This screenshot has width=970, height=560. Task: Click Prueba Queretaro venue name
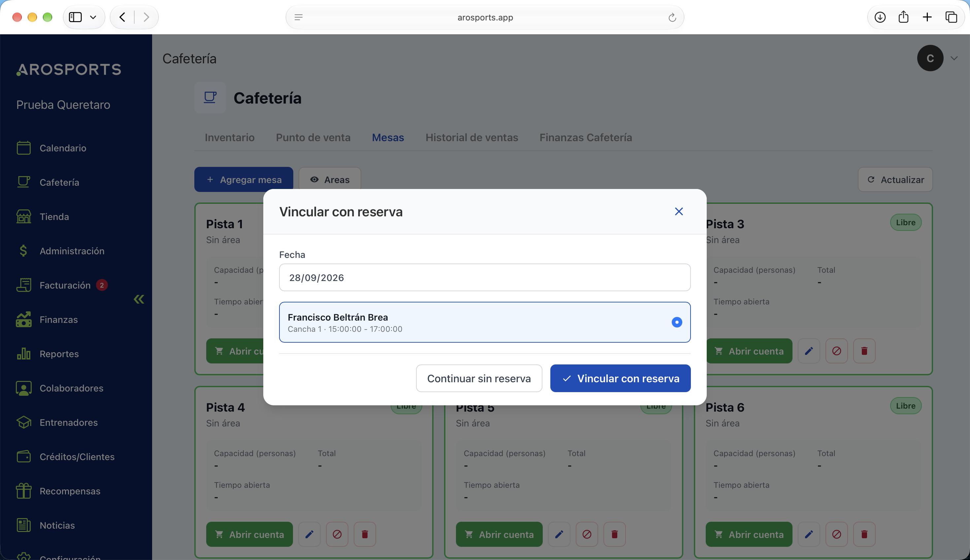(x=63, y=105)
